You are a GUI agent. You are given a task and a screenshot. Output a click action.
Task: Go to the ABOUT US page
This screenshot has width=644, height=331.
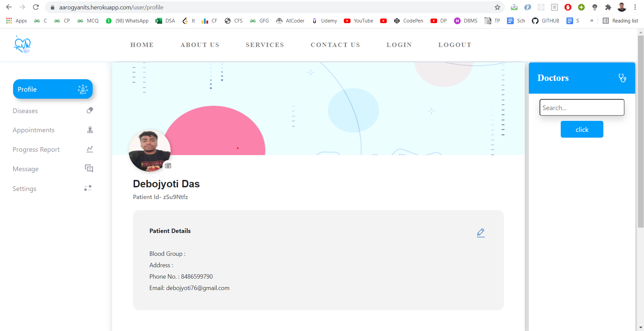pos(200,45)
